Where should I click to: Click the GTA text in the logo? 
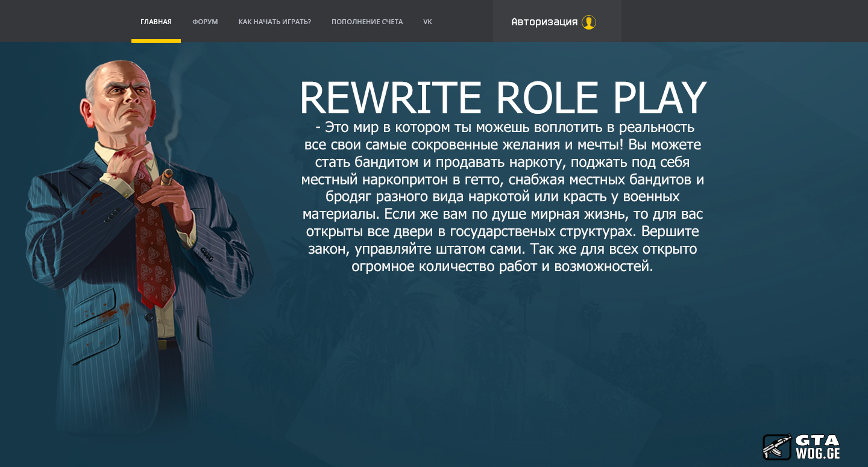click(817, 440)
